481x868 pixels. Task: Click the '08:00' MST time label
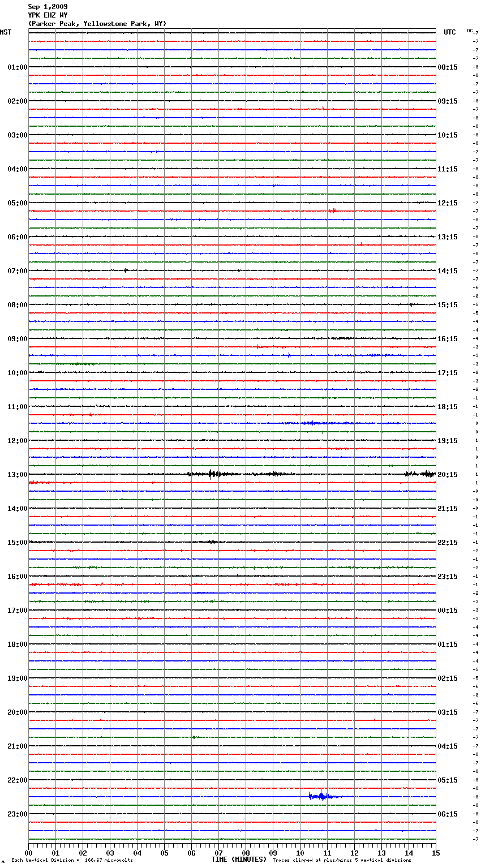pos(18,305)
